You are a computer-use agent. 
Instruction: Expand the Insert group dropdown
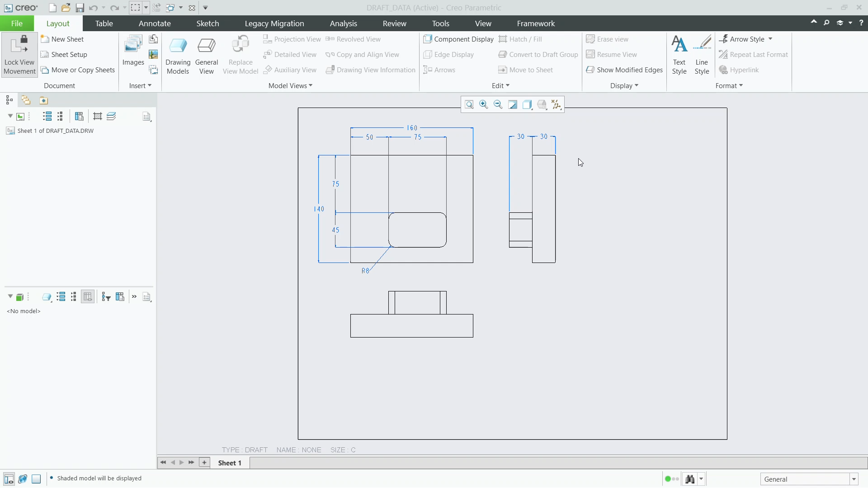[140, 86]
